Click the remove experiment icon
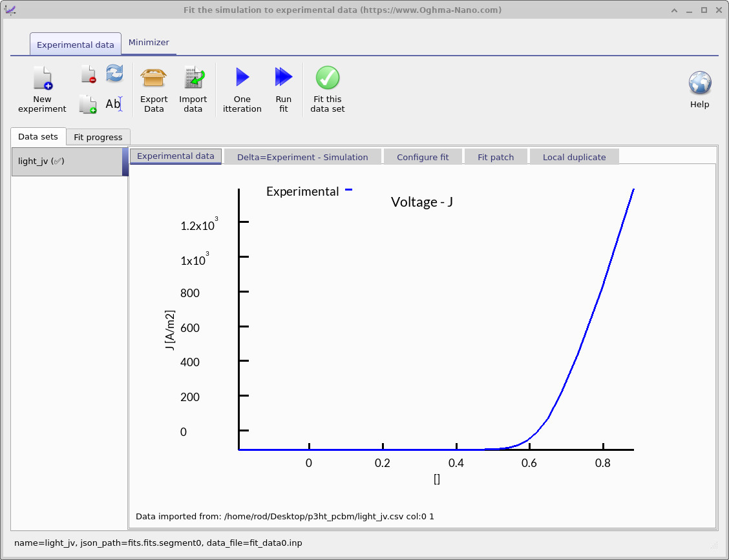The image size is (729, 560). (87, 74)
